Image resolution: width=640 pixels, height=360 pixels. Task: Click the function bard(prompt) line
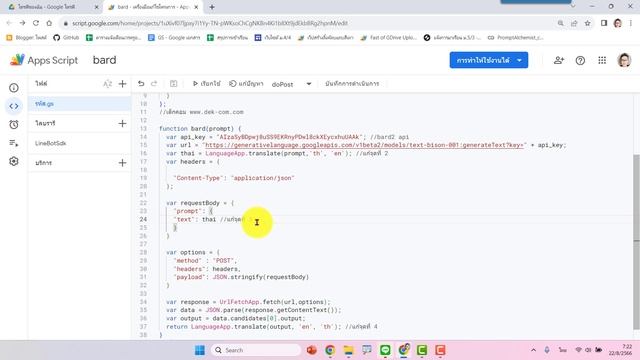coord(200,129)
